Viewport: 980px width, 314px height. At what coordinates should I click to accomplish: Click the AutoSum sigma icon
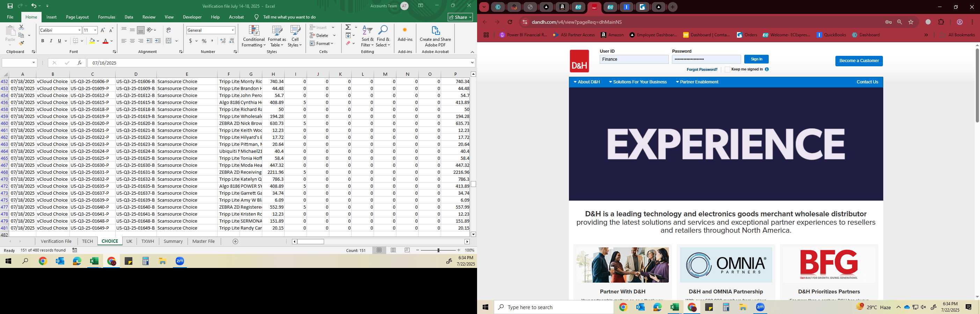click(x=348, y=27)
